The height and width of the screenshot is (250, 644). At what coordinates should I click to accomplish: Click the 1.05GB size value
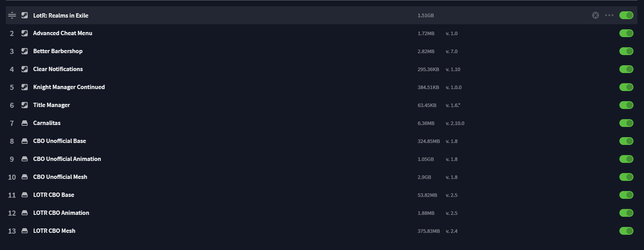pos(426,159)
